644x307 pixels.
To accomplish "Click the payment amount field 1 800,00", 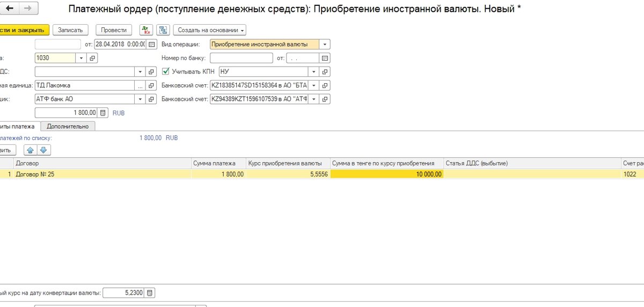I will (x=66, y=113).
